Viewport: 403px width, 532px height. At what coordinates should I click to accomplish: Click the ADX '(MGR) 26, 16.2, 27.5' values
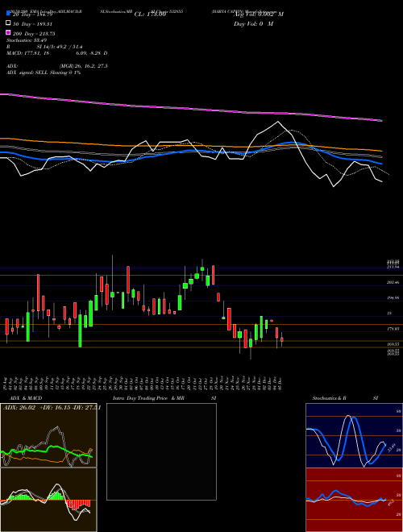click(84, 66)
